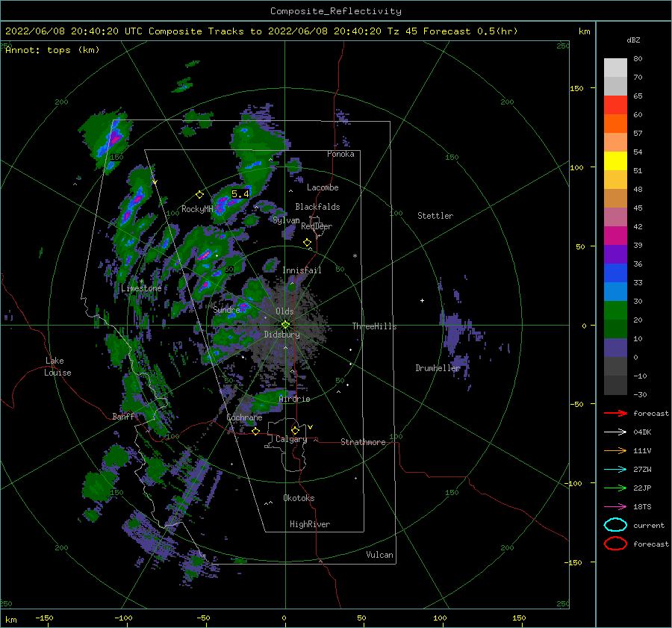This screenshot has width=672, height=628.
Task: Click the 5.4 storm top annotation
Action: 240,194
